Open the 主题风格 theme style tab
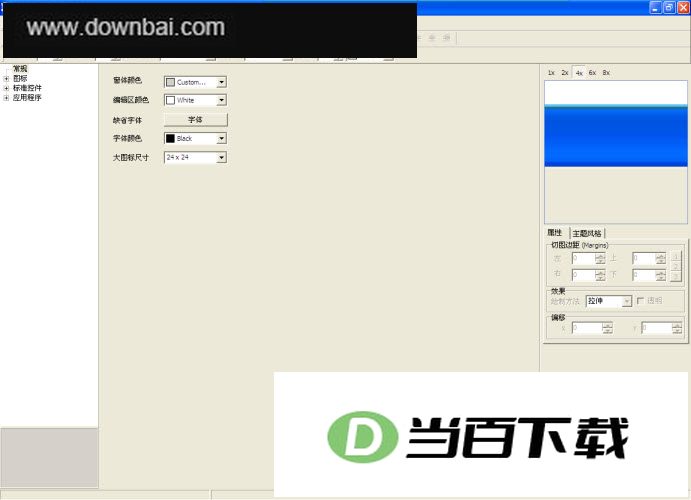This screenshot has height=500, width=691. pos(587,233)
